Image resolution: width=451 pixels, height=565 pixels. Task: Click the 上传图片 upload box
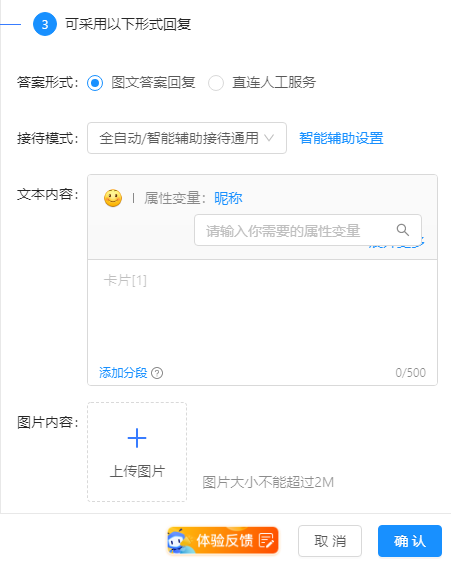[x=137, y=452]
